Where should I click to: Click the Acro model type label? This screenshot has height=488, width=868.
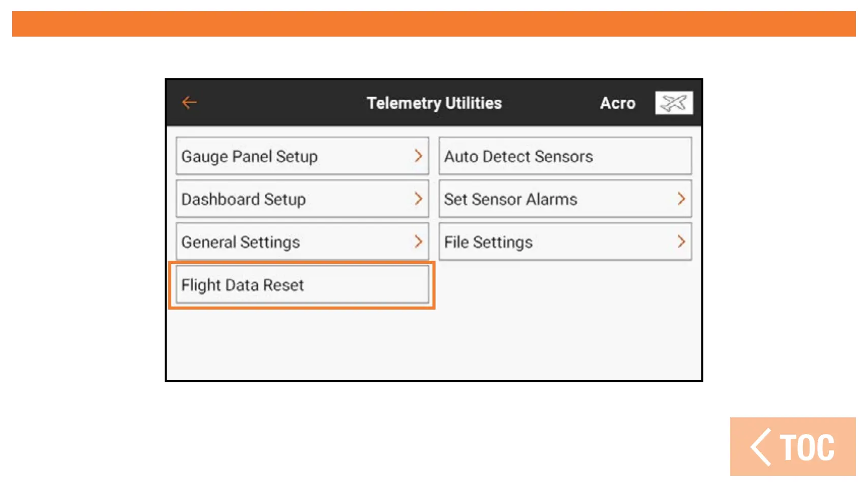tap(617, 103)
